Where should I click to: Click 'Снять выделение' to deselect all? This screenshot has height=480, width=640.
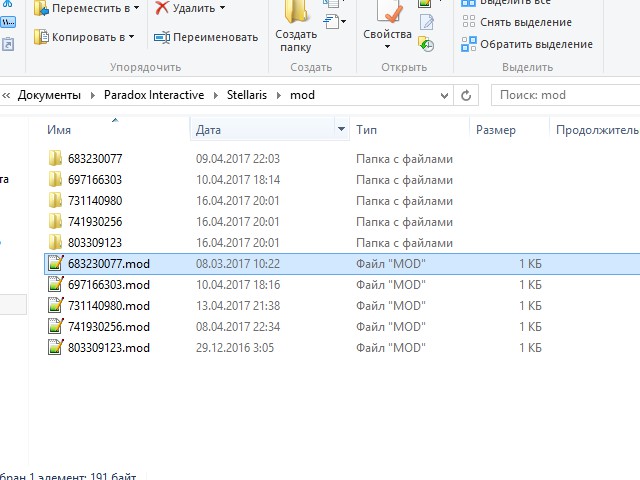tap(517, 22)
